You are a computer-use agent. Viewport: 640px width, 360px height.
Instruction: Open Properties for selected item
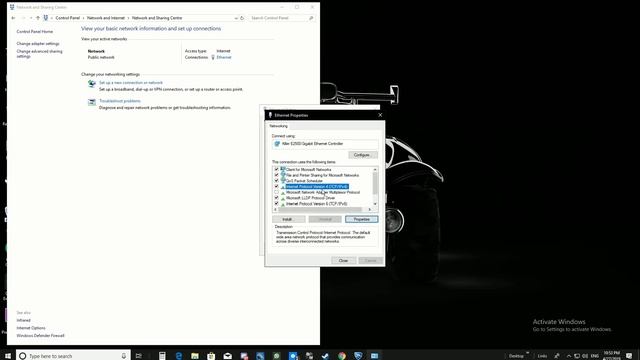coord(362,220)
